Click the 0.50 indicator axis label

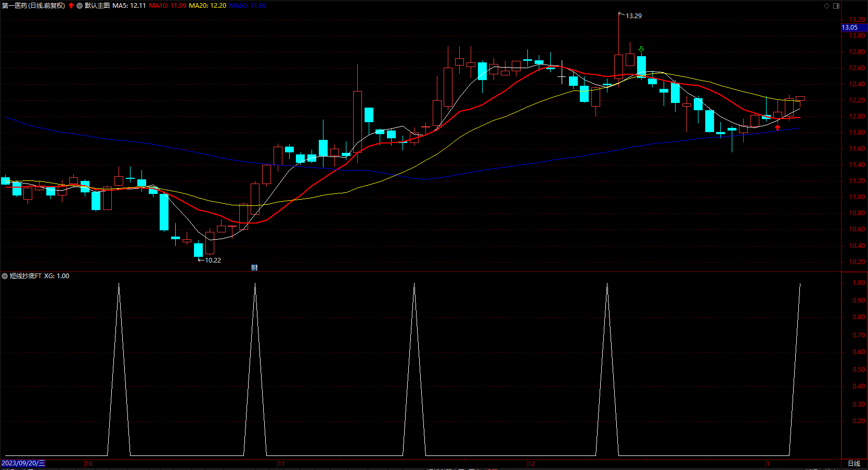click(x=859, y=370)
